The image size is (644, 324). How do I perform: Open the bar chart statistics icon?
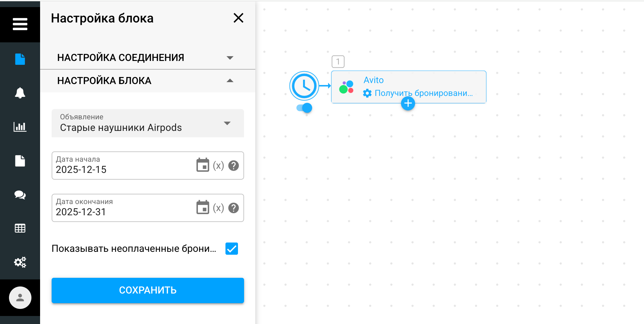point(20,127)
